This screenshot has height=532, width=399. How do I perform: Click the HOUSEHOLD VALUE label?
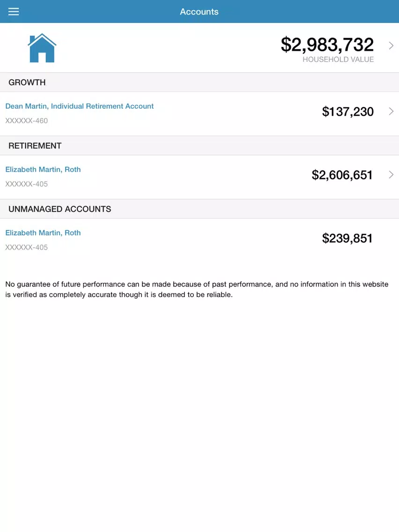click(x=338, y=59)
